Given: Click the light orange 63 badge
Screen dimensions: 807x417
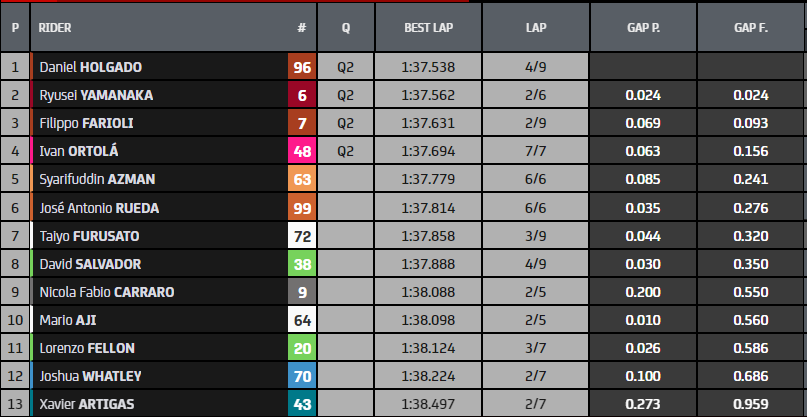Looking at the screenshot, I should point(302,180).
